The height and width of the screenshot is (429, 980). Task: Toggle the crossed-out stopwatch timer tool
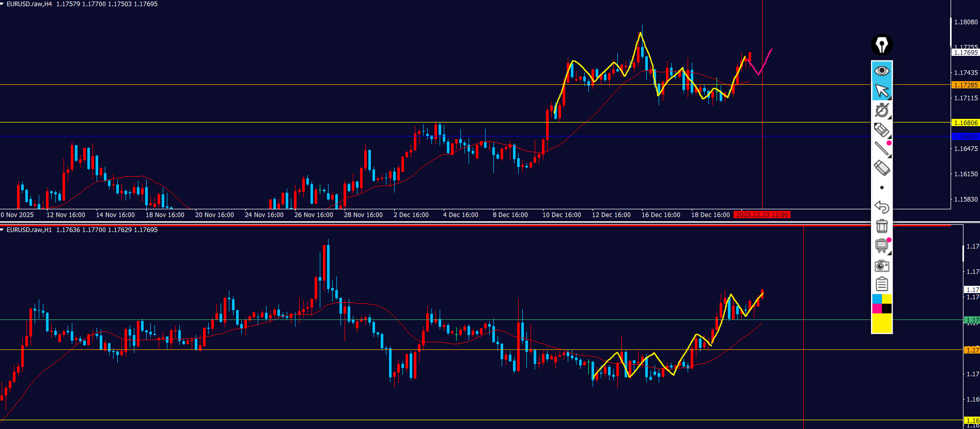881,110
